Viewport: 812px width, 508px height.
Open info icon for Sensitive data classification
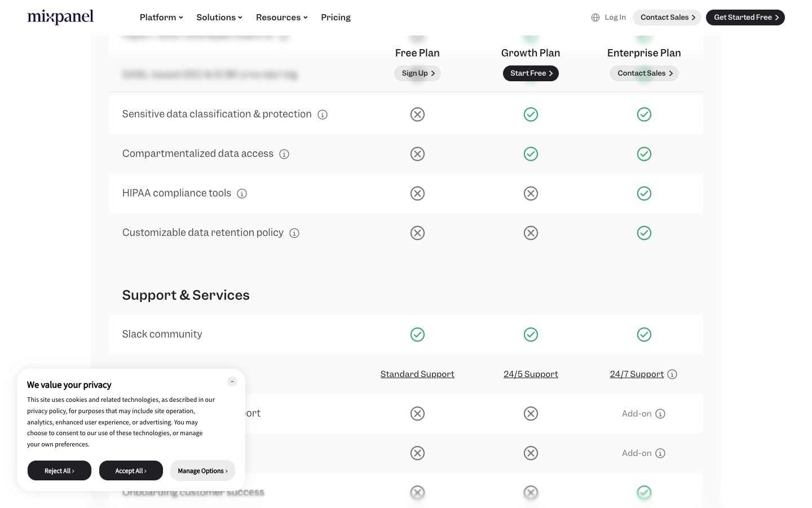point(323,115)
